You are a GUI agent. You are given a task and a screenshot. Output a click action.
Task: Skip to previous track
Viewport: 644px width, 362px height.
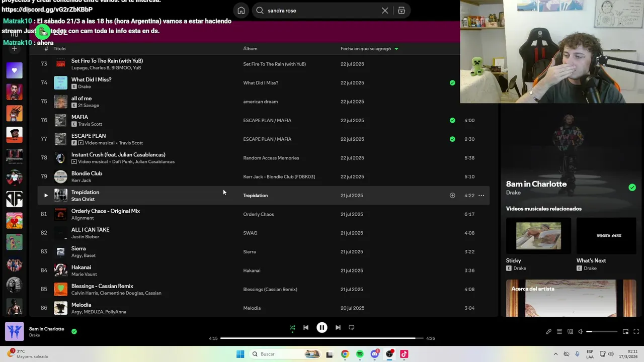click(x=306, y=328)
